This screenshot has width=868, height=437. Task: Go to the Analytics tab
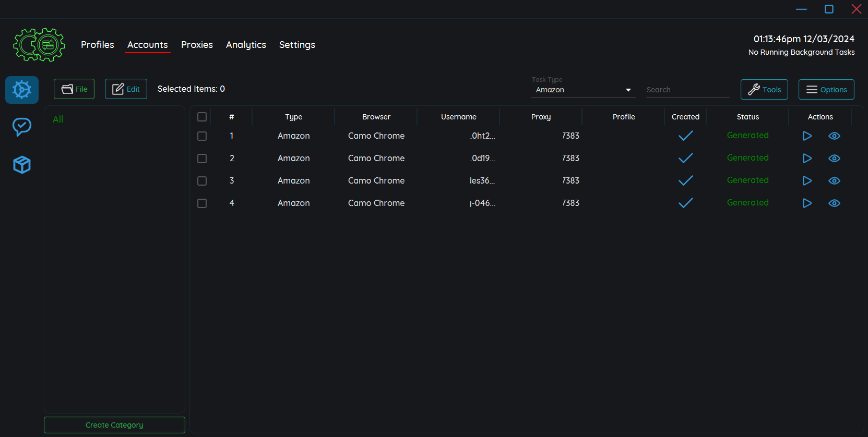coord(246,45)
